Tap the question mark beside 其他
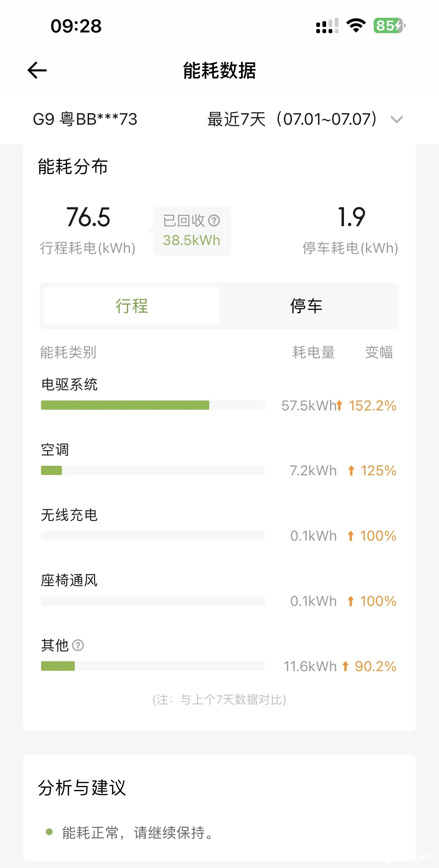Screen dimensions: 439x868 point(78,645)
